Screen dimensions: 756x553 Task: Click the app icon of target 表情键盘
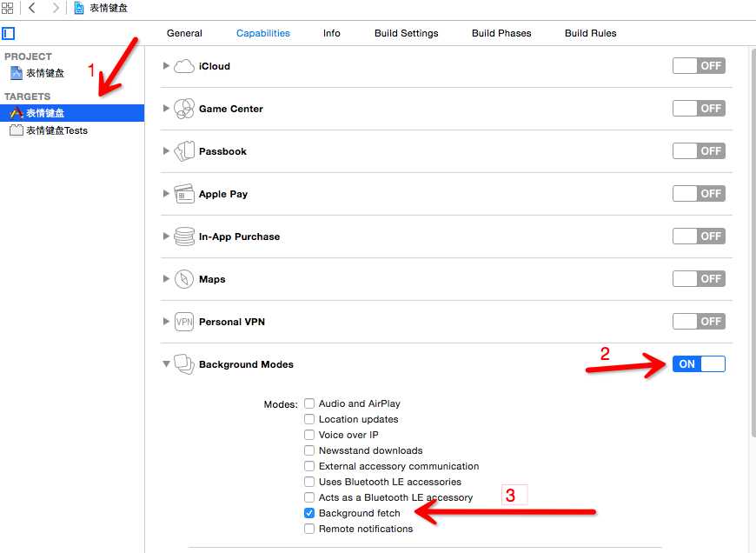pyautogui.click(x=17, y=113)
